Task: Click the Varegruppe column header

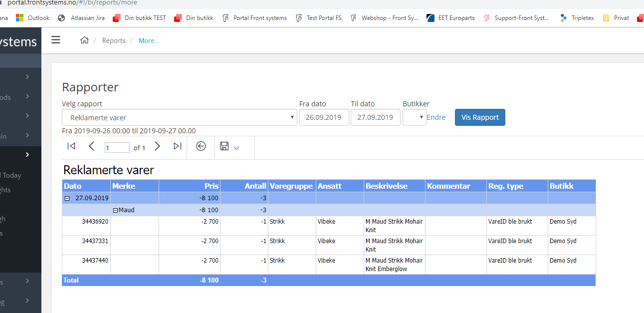Action: pos(292,186)
